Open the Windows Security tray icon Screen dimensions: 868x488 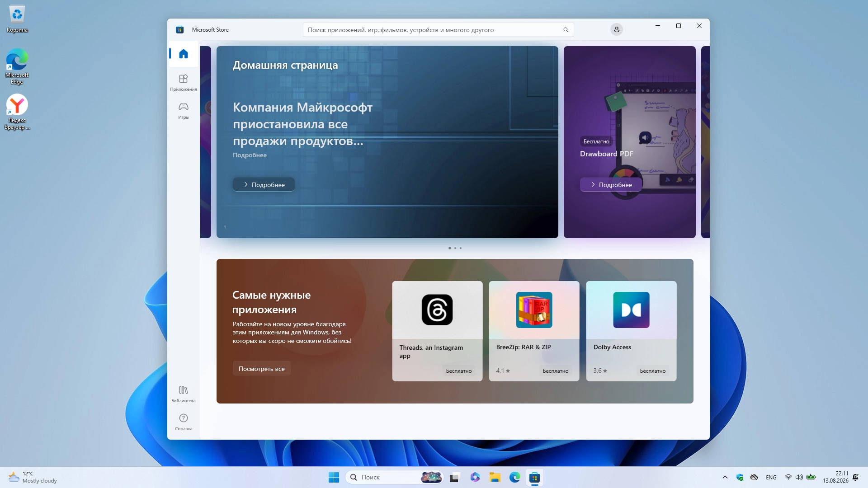(740, 477)
